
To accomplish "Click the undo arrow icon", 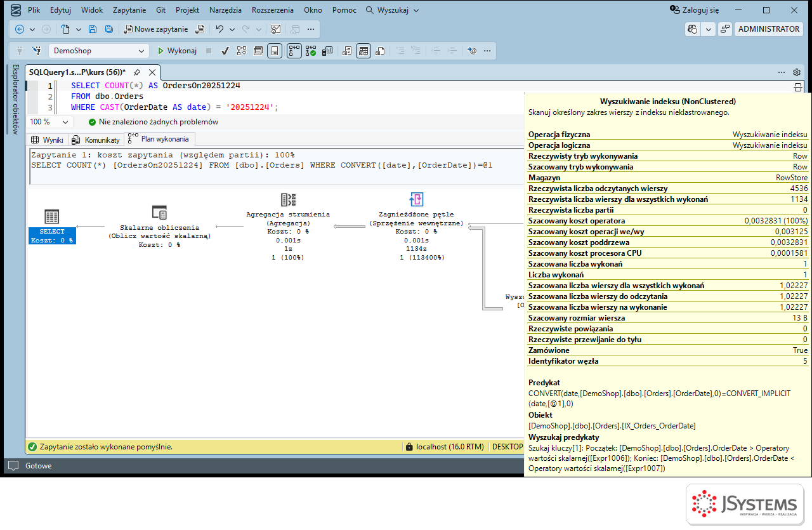I will point(219,29).
